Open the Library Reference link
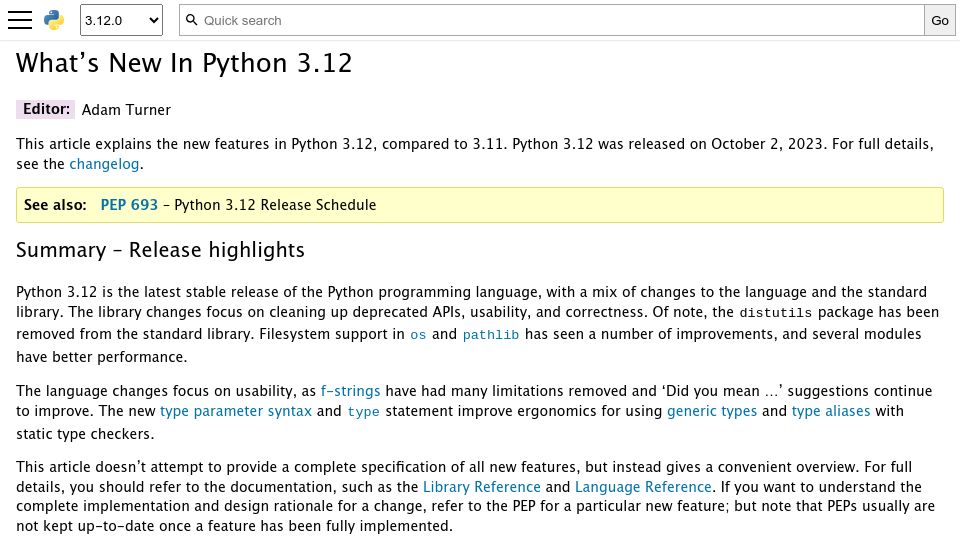The image size is (960, 540). click(482, 487)
